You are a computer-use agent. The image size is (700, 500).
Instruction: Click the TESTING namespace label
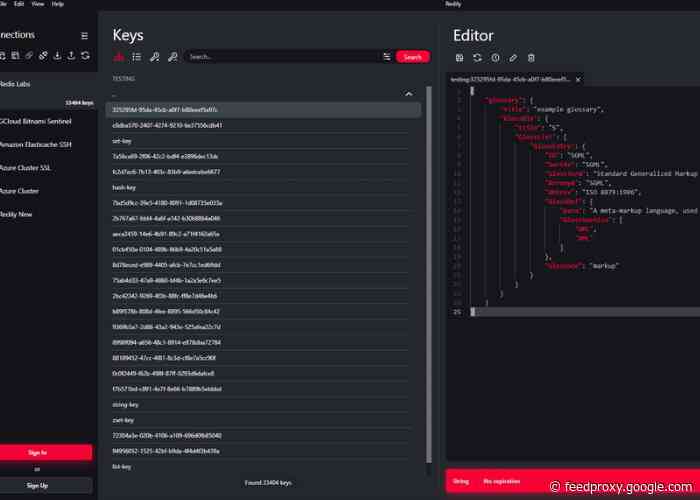pos(124,79)
